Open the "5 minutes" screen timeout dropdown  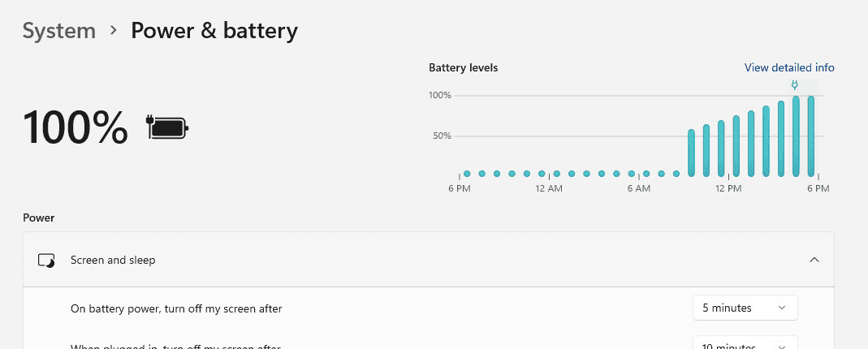point(745,308)
